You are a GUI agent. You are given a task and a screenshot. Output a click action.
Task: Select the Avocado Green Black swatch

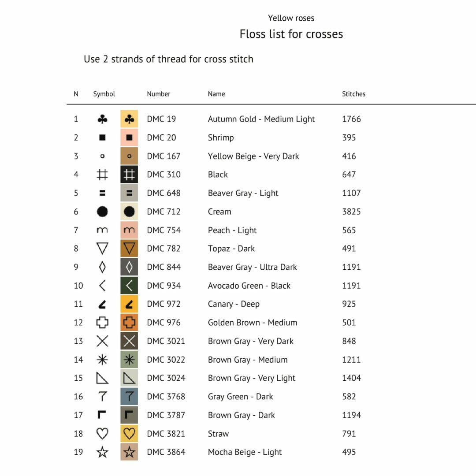tap(129, 285)
